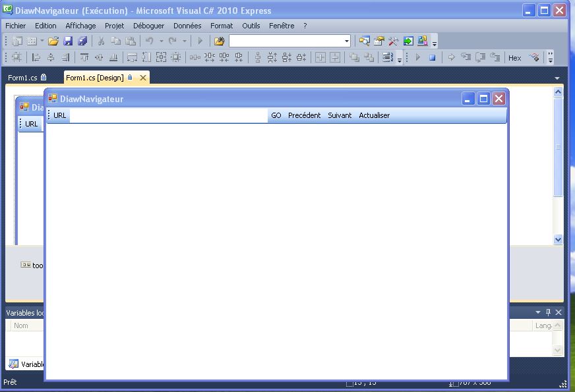Screen dimensions: 575x392
Task: Click the Undo arrow icon
Action: pyautogui.click(x=149, y=41)
